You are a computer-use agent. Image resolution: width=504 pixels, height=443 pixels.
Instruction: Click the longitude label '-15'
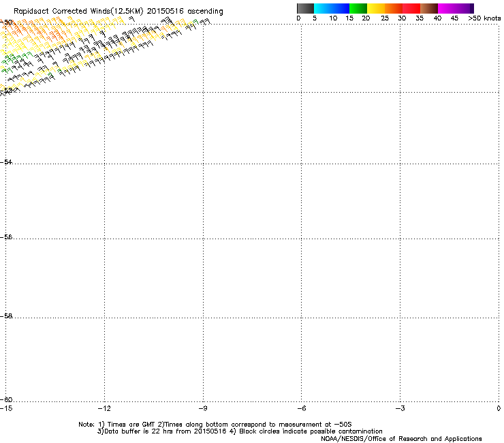coord(6,408)
